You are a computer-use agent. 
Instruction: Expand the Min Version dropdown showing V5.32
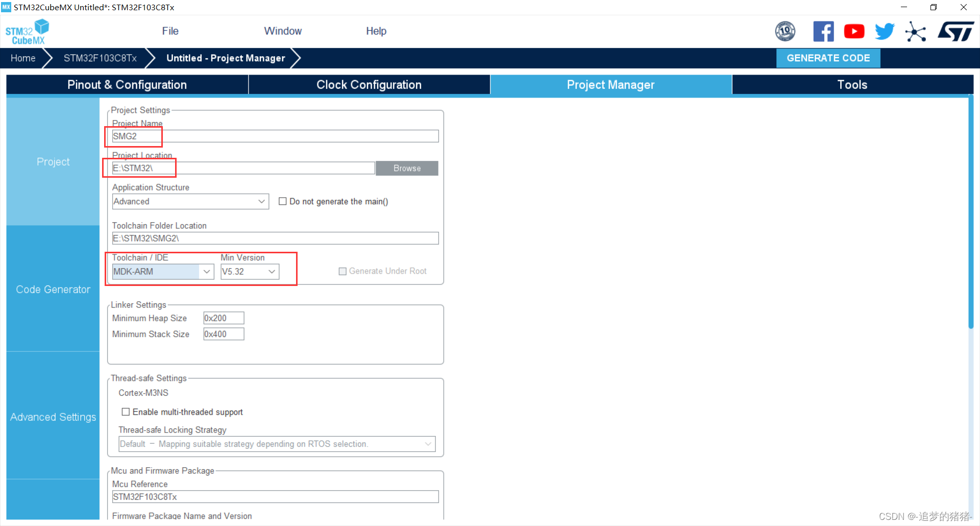click(x=250, y=272)
